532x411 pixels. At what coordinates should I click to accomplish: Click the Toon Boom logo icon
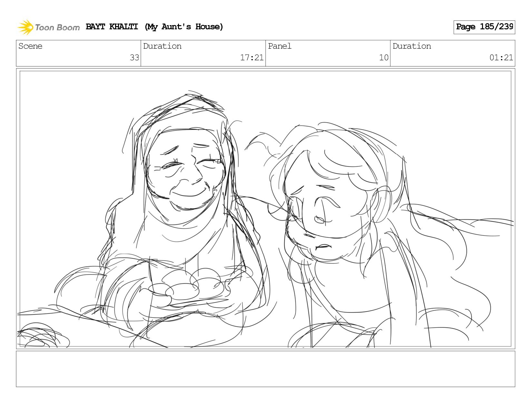[x=25, y=27]
